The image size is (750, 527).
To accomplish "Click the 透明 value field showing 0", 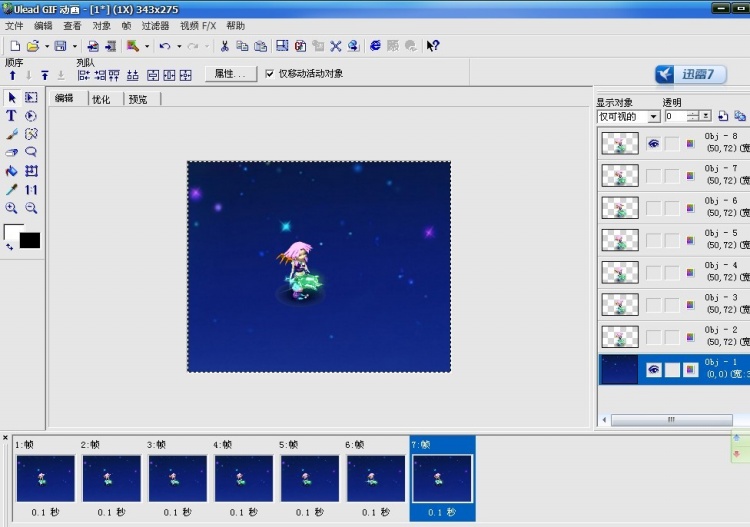I will (675, 116).
